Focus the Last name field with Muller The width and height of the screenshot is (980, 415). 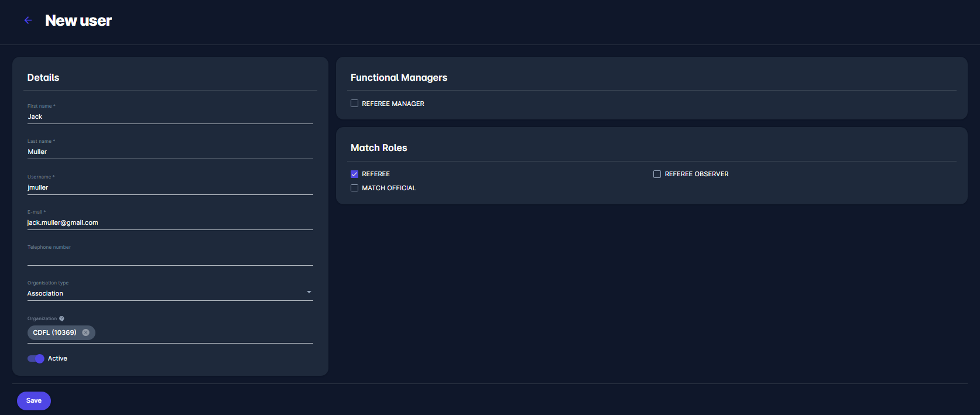pyautogui.click(x=170, y=152)
